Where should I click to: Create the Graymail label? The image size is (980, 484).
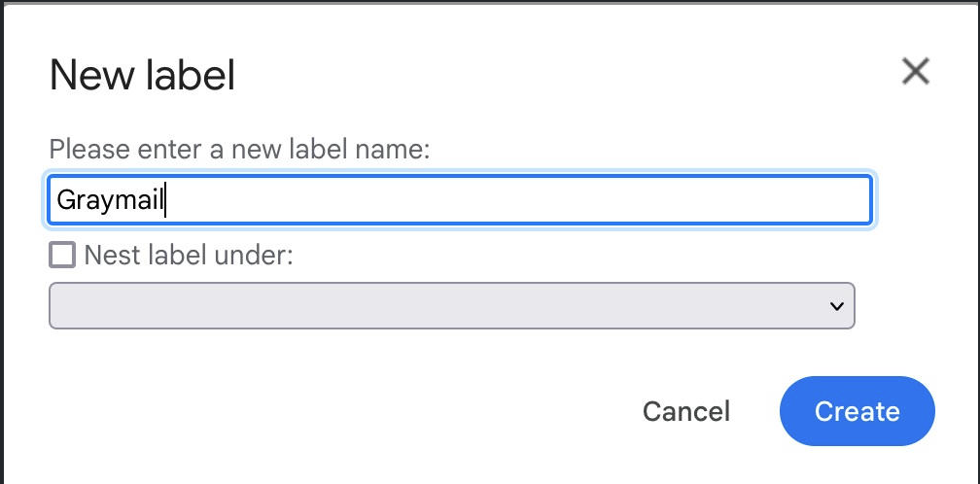(857, 411)
